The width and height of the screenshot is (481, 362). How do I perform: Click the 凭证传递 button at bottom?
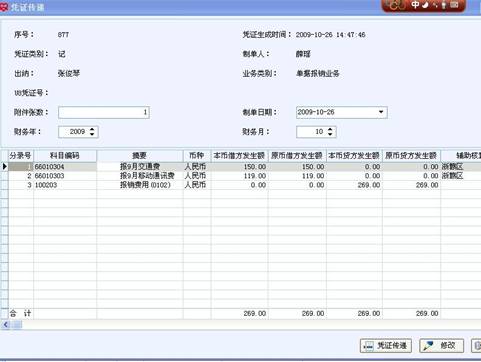point(386,346)
